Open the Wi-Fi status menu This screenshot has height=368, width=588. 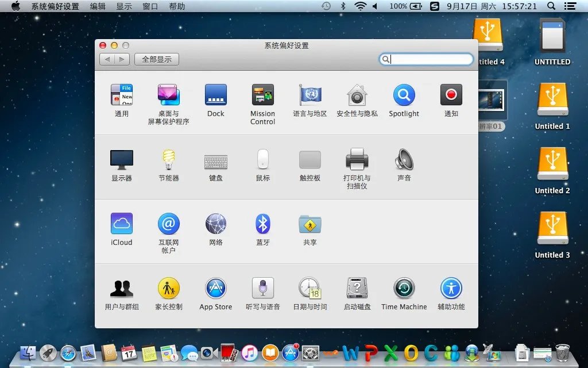pyautogui.click(x=360, y=6)
